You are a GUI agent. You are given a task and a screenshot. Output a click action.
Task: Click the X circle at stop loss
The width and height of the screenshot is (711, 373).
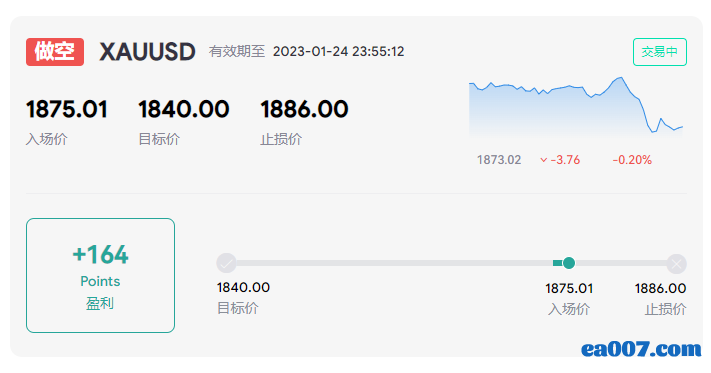(676, 264)
